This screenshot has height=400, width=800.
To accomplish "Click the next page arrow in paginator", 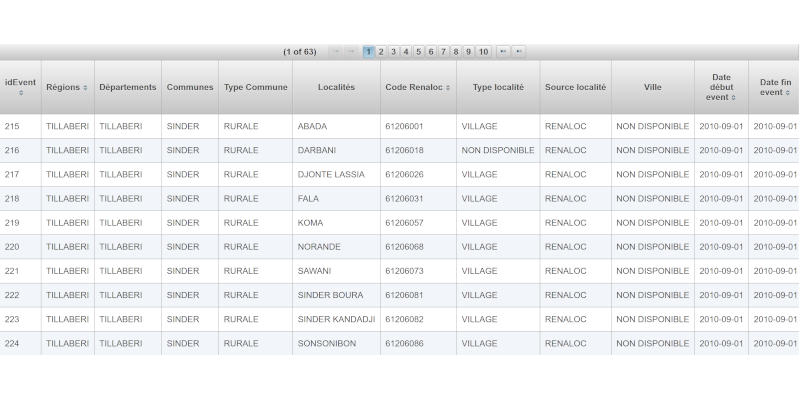I will tap(503, 52).
